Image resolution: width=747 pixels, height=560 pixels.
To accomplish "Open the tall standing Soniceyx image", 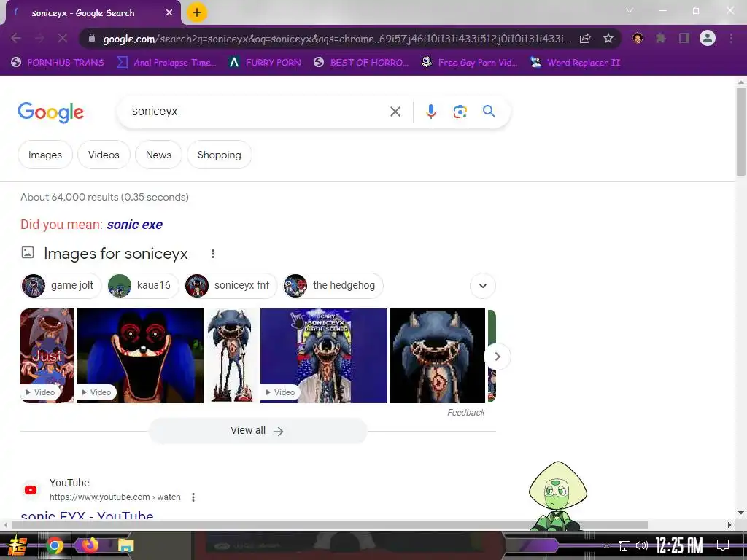I will pos(232,356).
